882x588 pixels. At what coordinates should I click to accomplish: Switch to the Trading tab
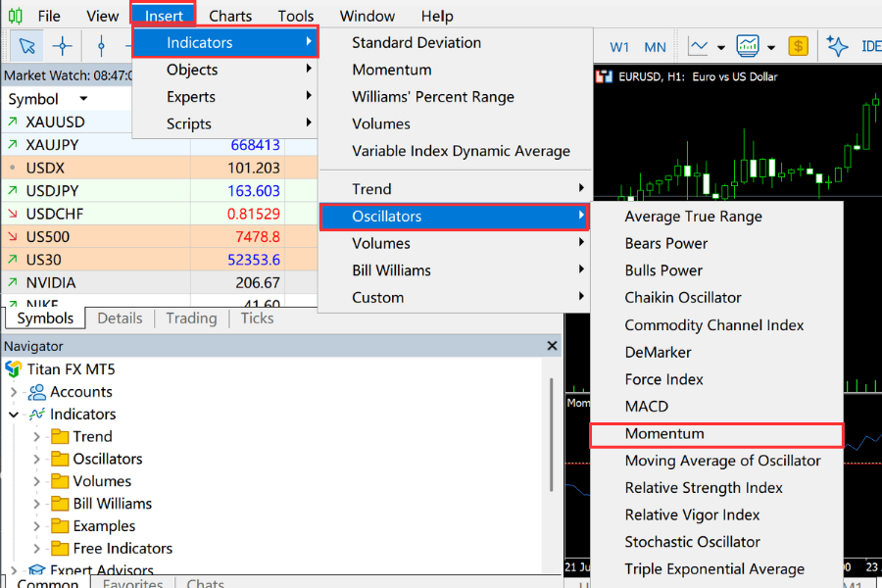click(x=191, y=318)
